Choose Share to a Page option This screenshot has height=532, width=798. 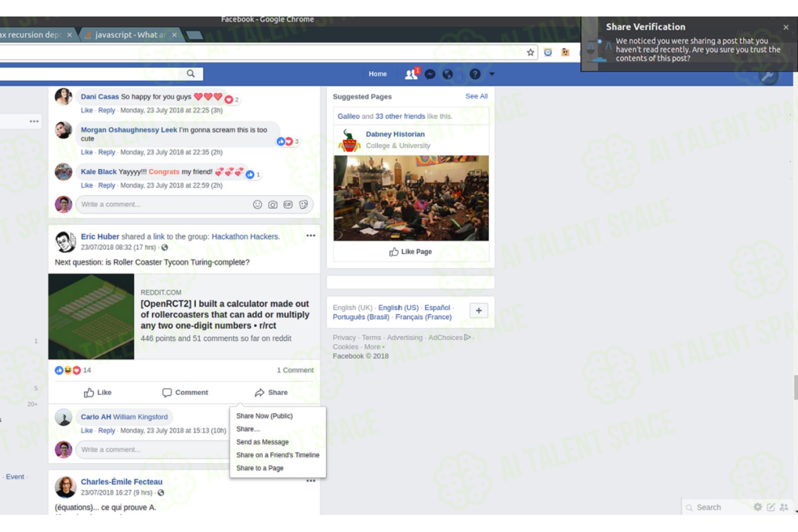pyautogui.click(x=260, y=468)
